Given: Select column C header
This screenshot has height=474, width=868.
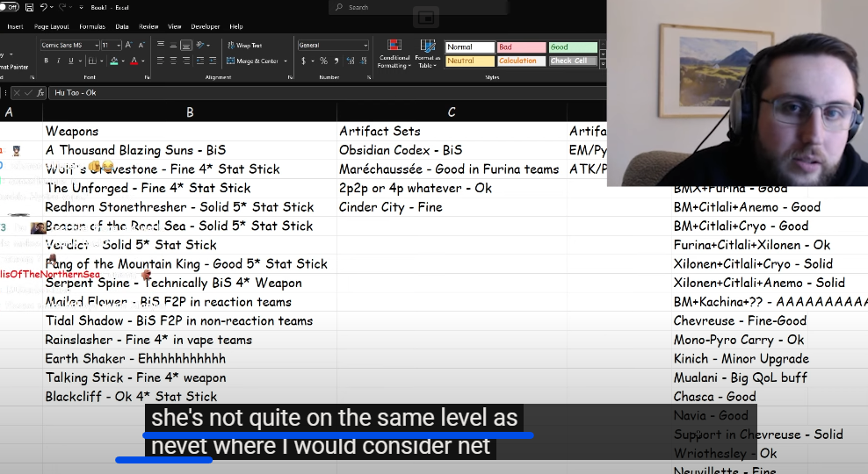Looking at the screenshot, I should coord(452,112).
